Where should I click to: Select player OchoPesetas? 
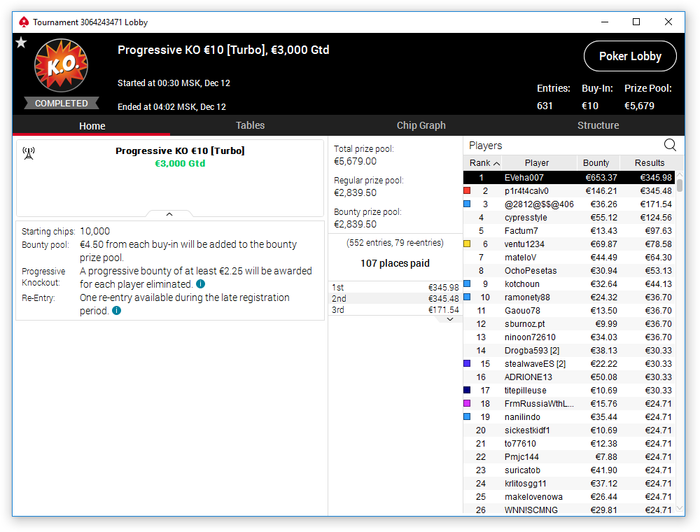[x=569, y=270]
